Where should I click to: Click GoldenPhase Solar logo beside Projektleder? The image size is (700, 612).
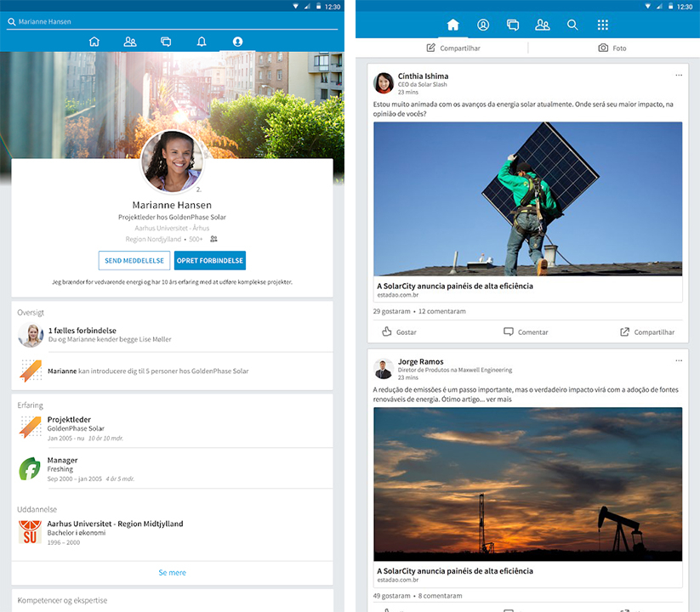(x=31, y=428)
